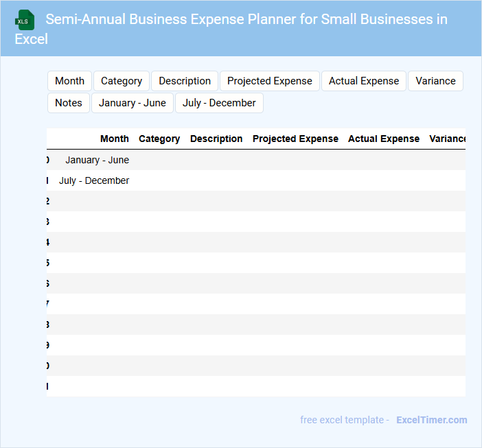The height and width of the screenshot is (448, 482).
Task: Open the Notes tag button
Action: coord(69,103)
